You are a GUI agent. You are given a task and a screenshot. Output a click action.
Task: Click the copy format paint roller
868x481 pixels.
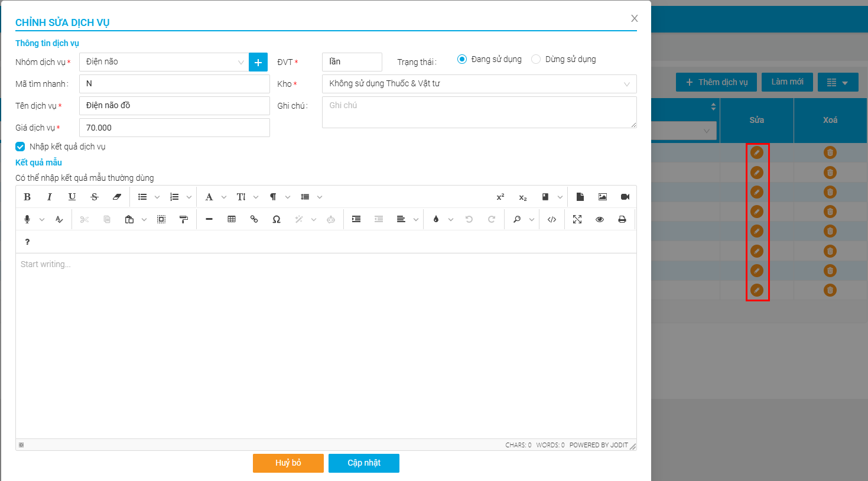(x=184, y=219)
